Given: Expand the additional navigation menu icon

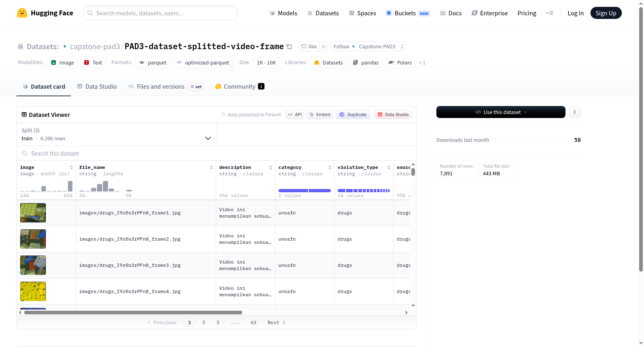Looking at the screenshot, I should click(549, 13).
